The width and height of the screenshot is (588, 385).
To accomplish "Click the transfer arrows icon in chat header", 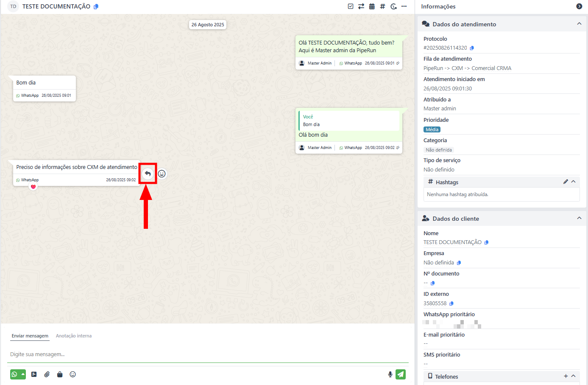I will tap(361, 6).
